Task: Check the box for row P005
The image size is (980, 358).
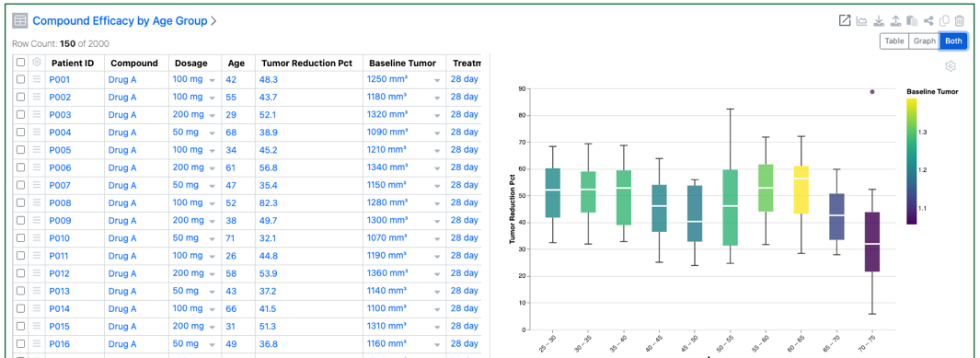Action: pos(20,150)
